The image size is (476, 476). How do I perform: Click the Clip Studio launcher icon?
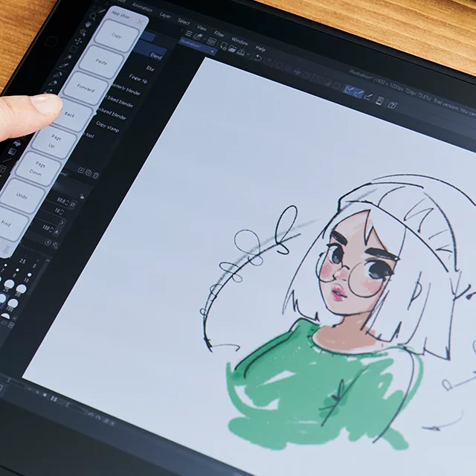click(198, 37)
